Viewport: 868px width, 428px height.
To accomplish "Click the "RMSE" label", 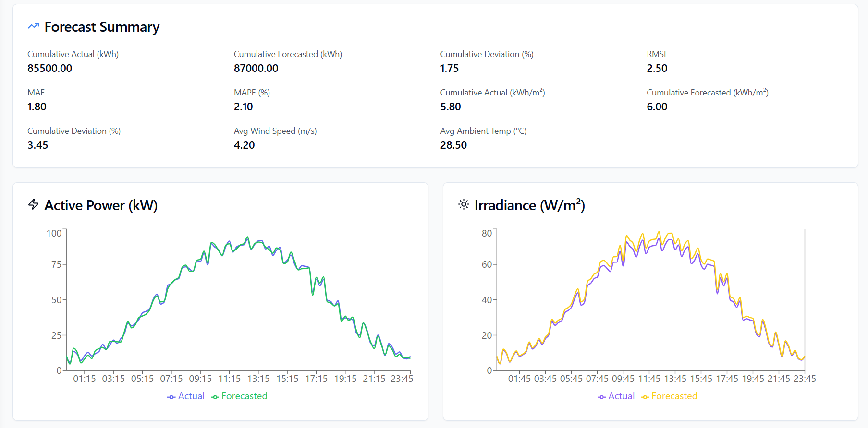I will click(658, 54).
